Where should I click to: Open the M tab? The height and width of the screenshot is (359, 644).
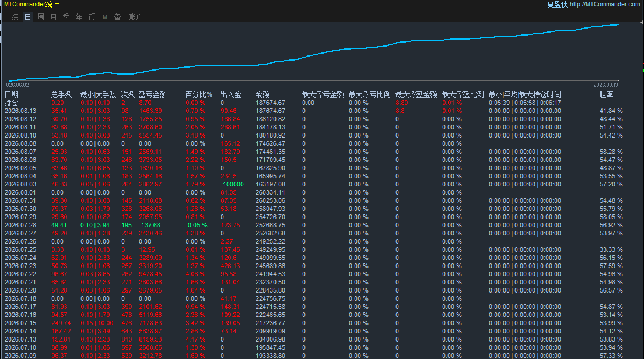[x=105, y=17]
